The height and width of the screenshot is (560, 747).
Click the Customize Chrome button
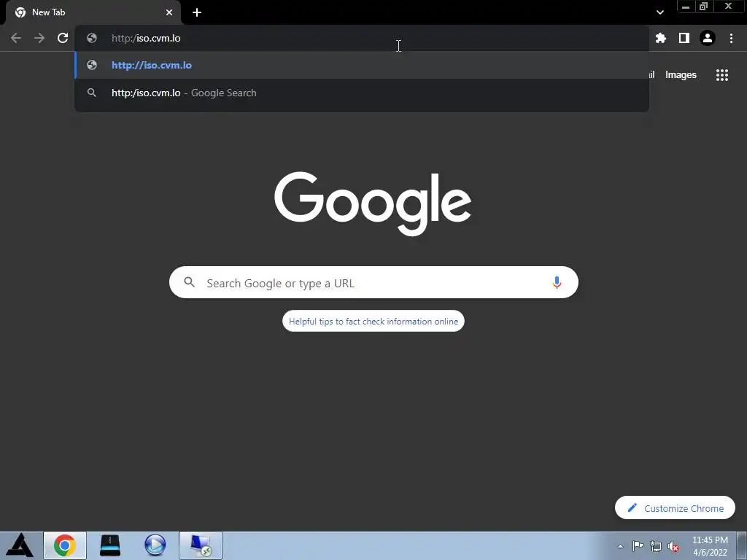(x=675, y=508)
